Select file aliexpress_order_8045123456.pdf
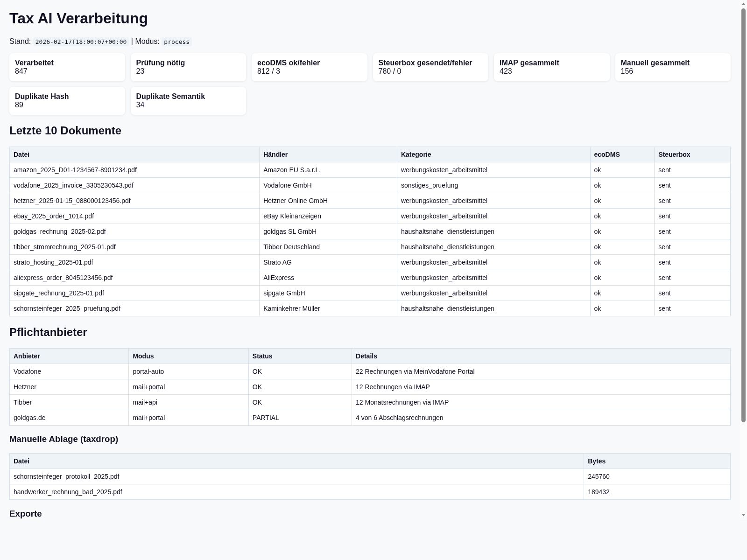This screenshot has width=747, height=560. (x=63, y=278)
